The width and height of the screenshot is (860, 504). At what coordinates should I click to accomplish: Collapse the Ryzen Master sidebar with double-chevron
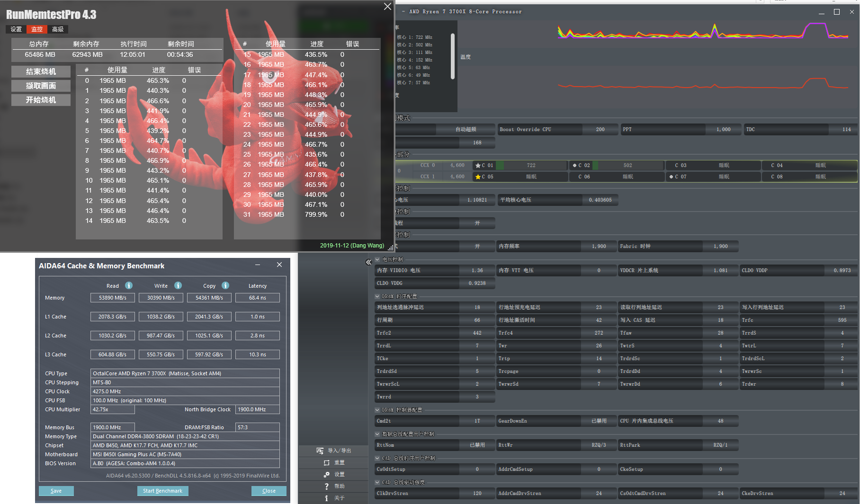pos(368,262)
